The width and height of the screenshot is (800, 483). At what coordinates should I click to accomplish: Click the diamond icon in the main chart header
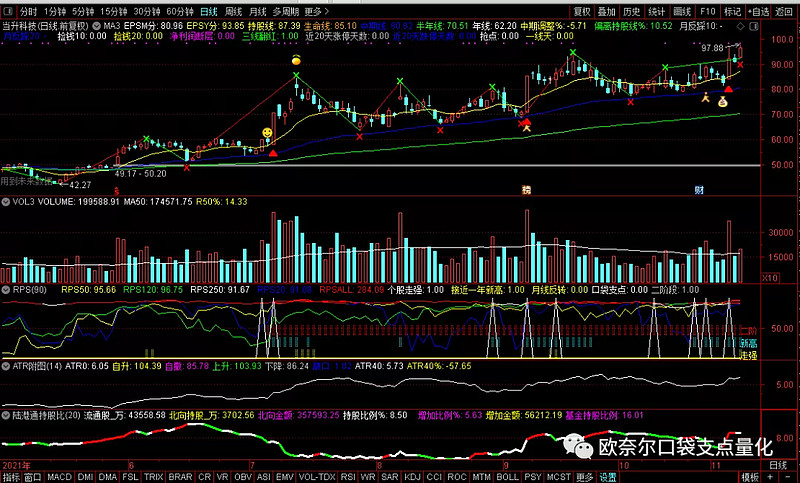[741, 26]
